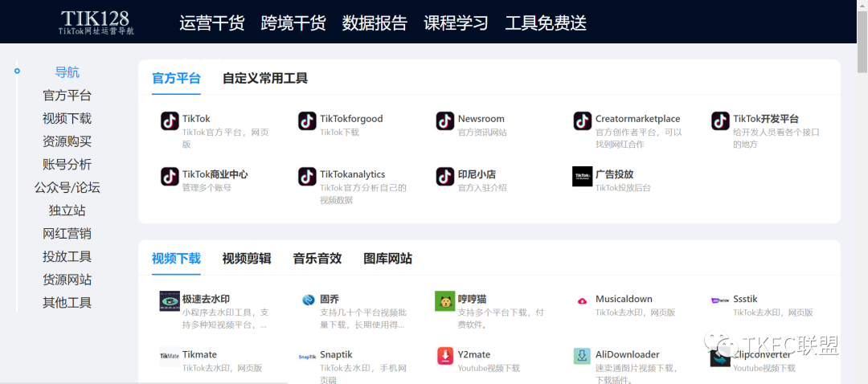Open the TikTok link title

tap(197, 119)
